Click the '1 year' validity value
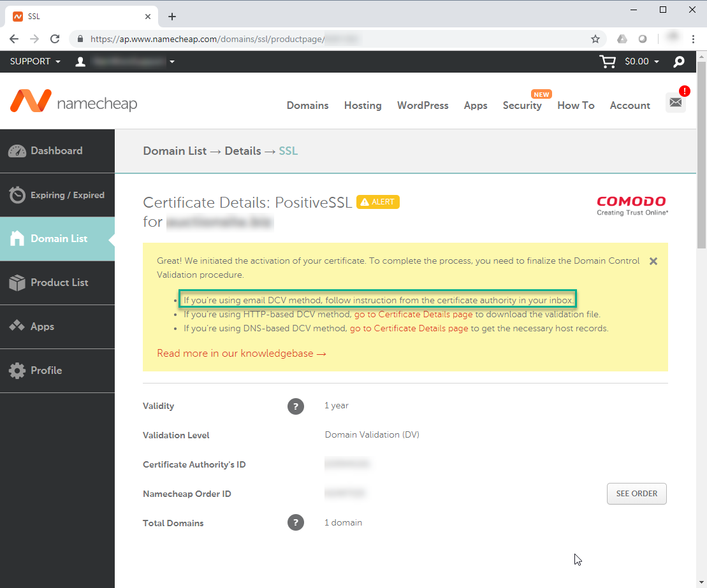 click(337, 406)
